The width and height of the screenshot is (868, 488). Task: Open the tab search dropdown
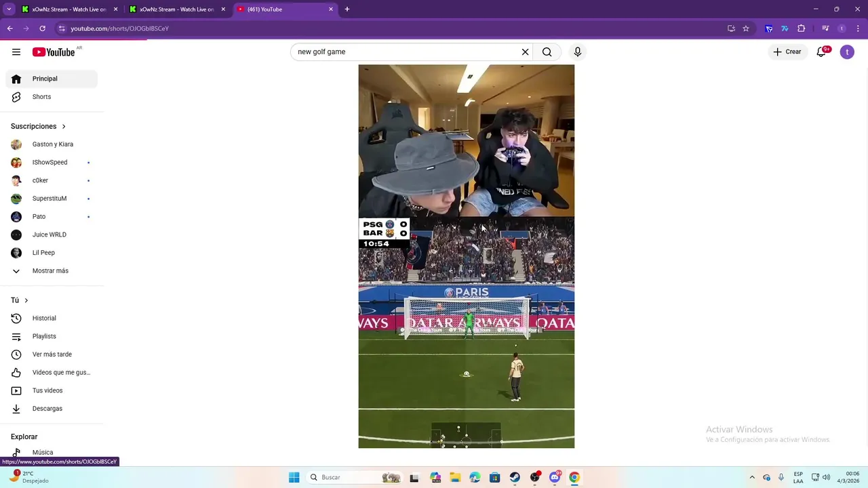[9, 9]
